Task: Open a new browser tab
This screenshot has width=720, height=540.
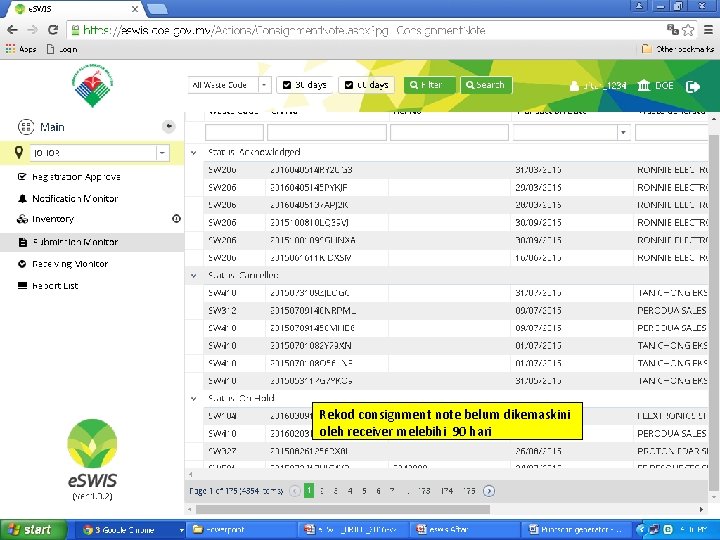Action: click(x=157, y=8)
